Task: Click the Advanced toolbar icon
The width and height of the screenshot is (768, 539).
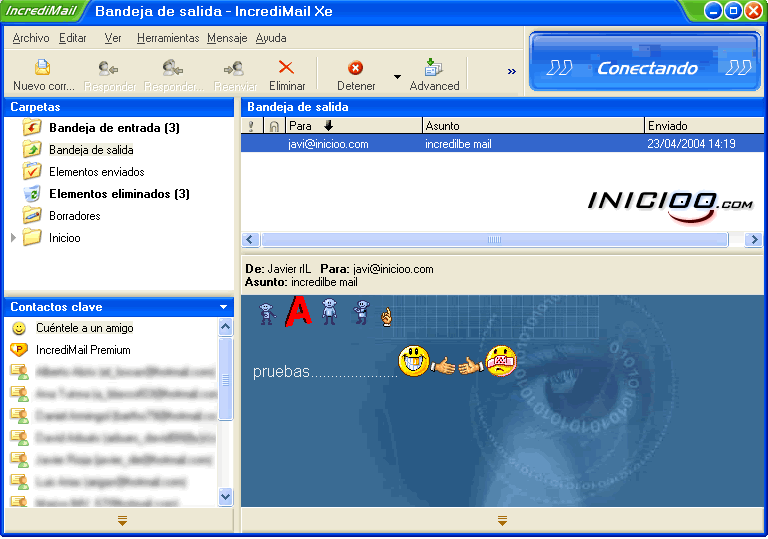Action: click(x=433, y=67)
